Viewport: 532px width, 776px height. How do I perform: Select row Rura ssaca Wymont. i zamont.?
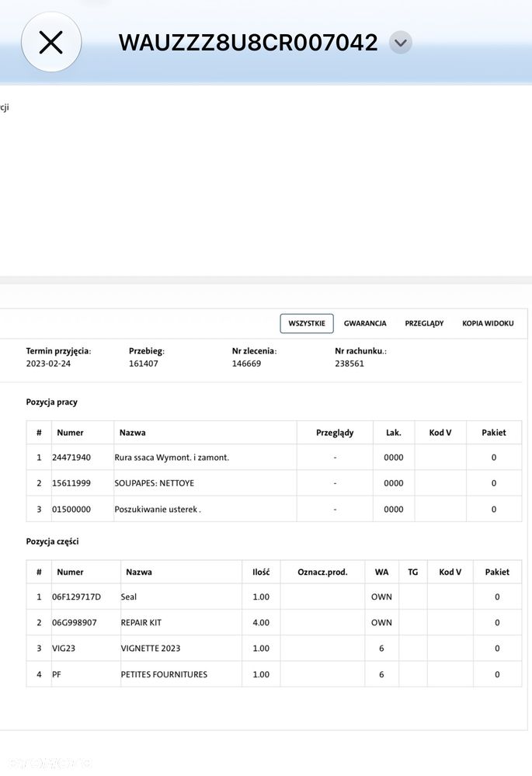(x=273, y=458)
